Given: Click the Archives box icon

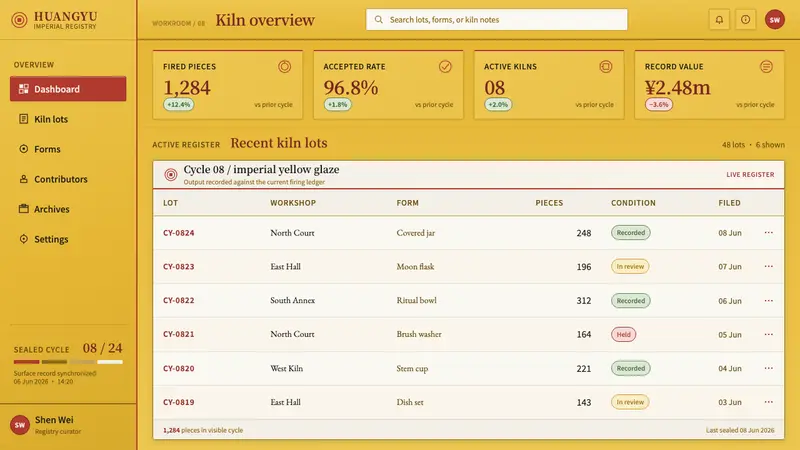Looking at the screenshot, I should [23, 209].
